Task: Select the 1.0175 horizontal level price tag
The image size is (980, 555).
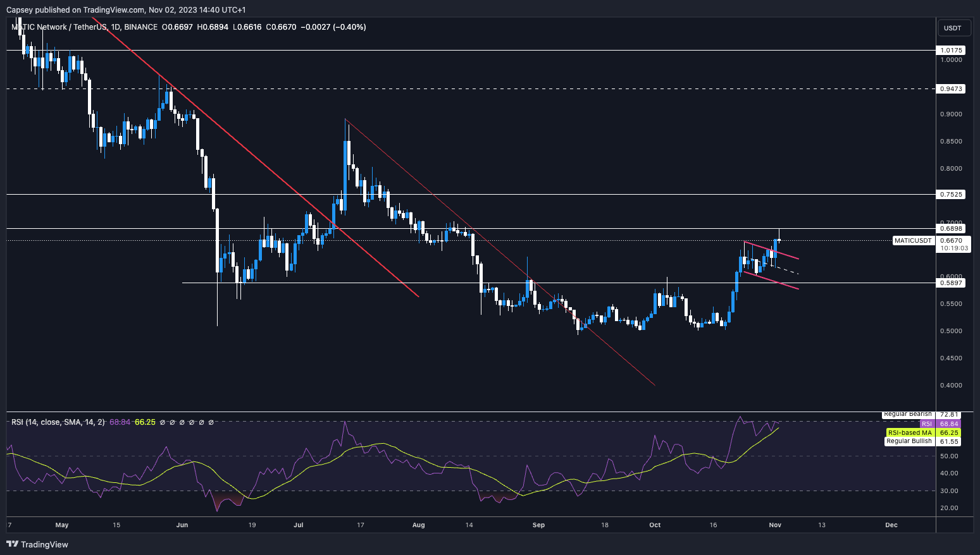Action: tap(951, 50)
